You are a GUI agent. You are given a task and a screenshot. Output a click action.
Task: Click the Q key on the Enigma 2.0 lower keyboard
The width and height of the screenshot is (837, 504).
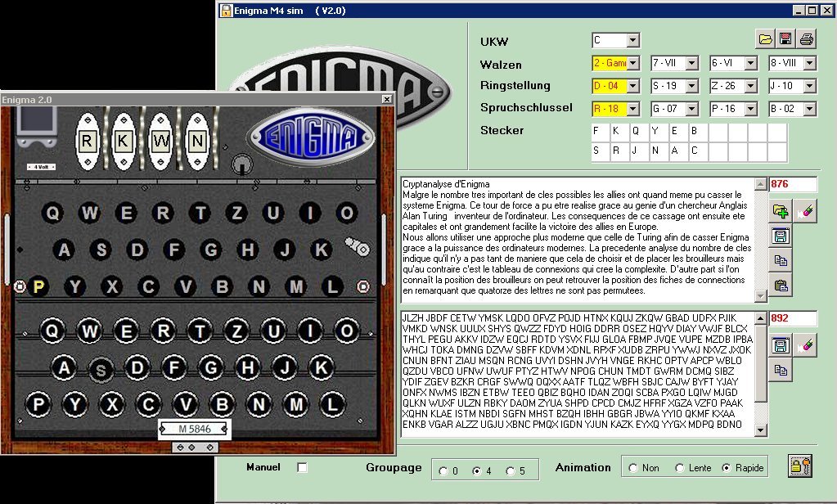tap(52, 331)
